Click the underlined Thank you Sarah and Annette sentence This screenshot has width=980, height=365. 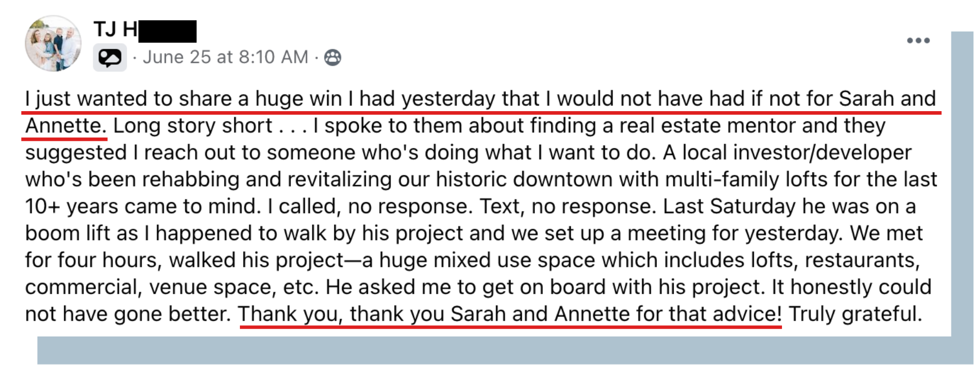coord(509,314)
